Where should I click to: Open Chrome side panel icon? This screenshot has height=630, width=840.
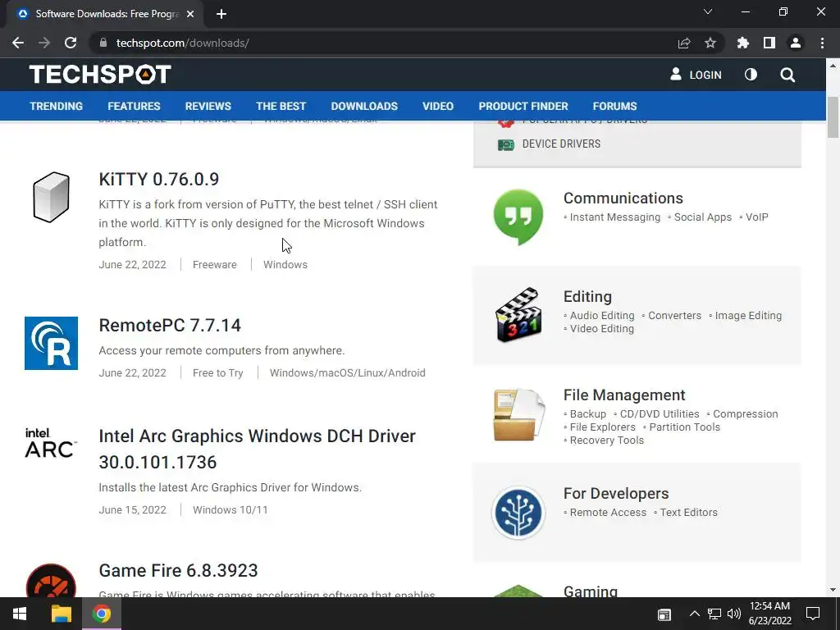coord(769,43)
